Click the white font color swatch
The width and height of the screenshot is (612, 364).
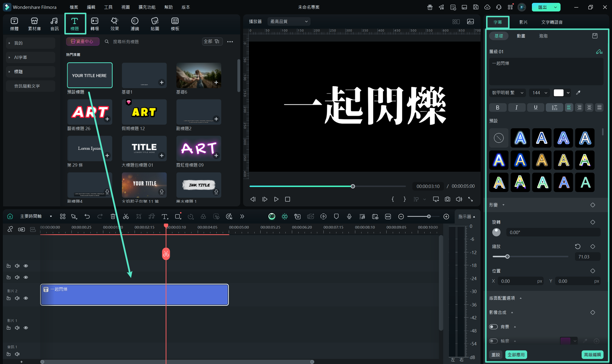558,93
